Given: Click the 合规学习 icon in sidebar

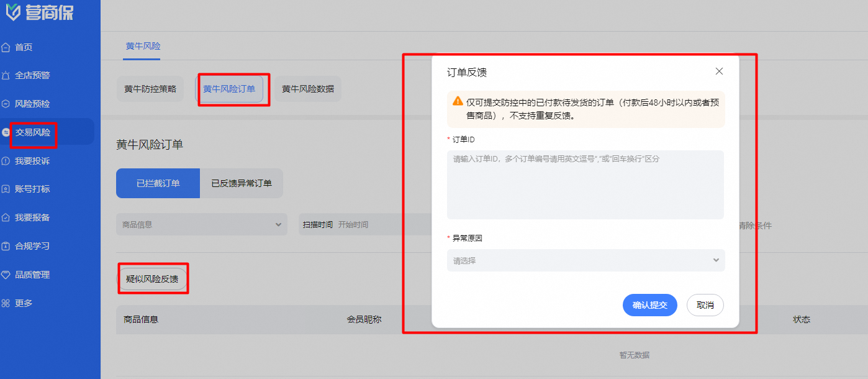Looking at the screenshot, I should click(x=6, y=246).
